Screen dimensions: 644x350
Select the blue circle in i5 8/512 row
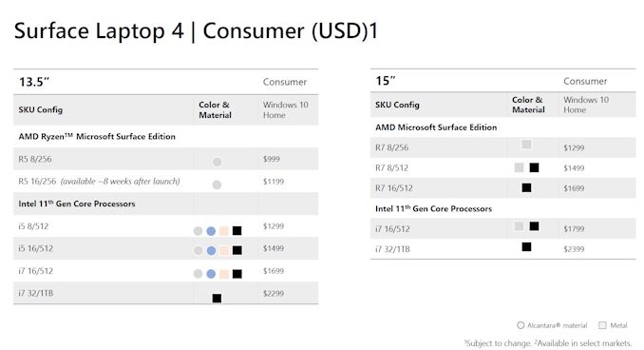(211, 231)
